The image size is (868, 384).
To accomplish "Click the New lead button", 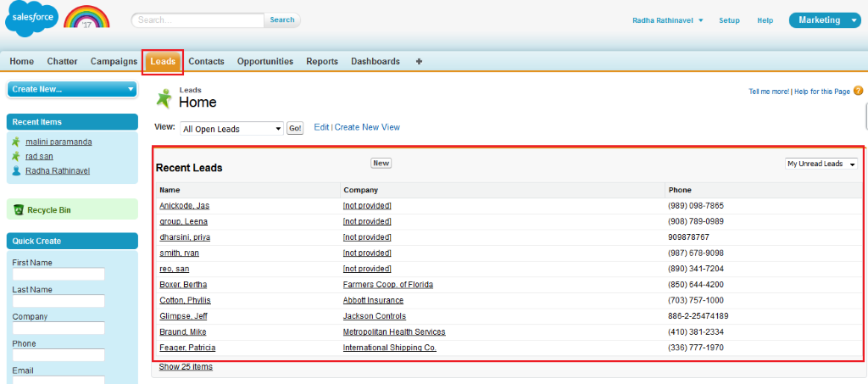I will point(381,164).
